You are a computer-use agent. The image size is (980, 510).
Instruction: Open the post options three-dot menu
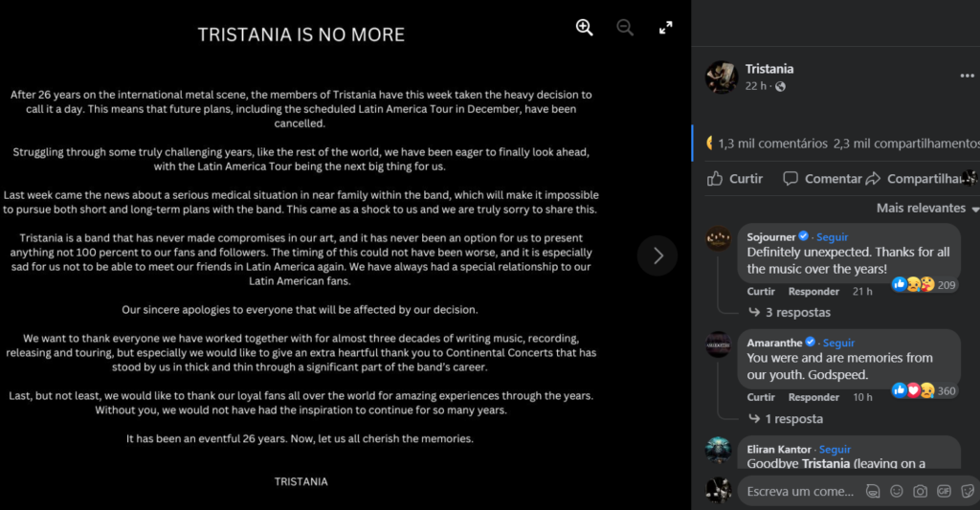[967, 76]
